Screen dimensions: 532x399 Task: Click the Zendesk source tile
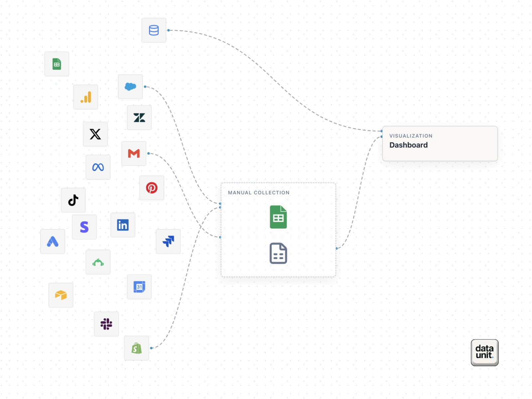click(x=139, y=118)
